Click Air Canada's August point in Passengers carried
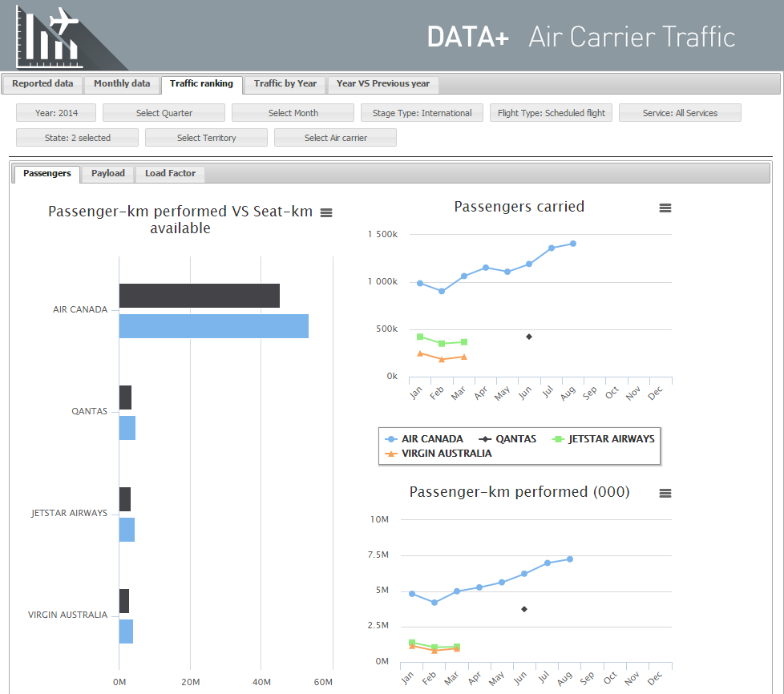The image size is (784, 694). [x=573, y=244]
